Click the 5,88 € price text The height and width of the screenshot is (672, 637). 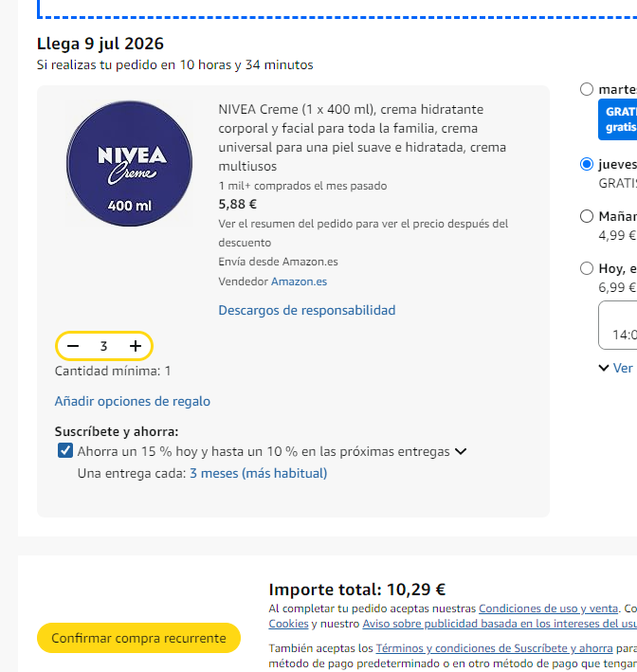(238, 204)
